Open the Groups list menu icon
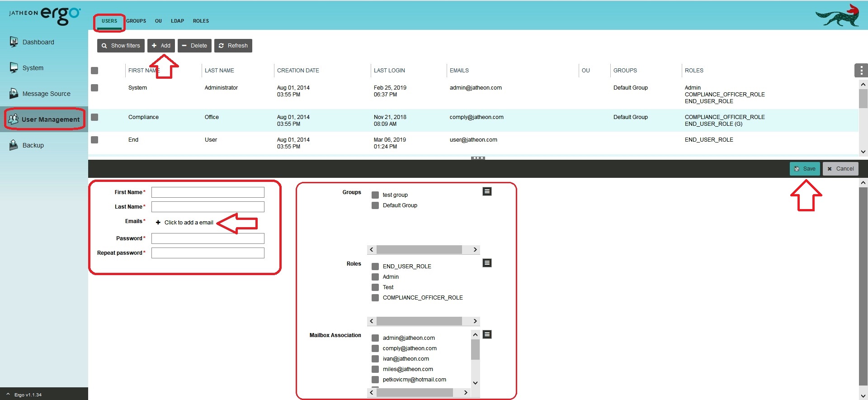This screenshot has height=400, width=868. (x=487, y=191)
